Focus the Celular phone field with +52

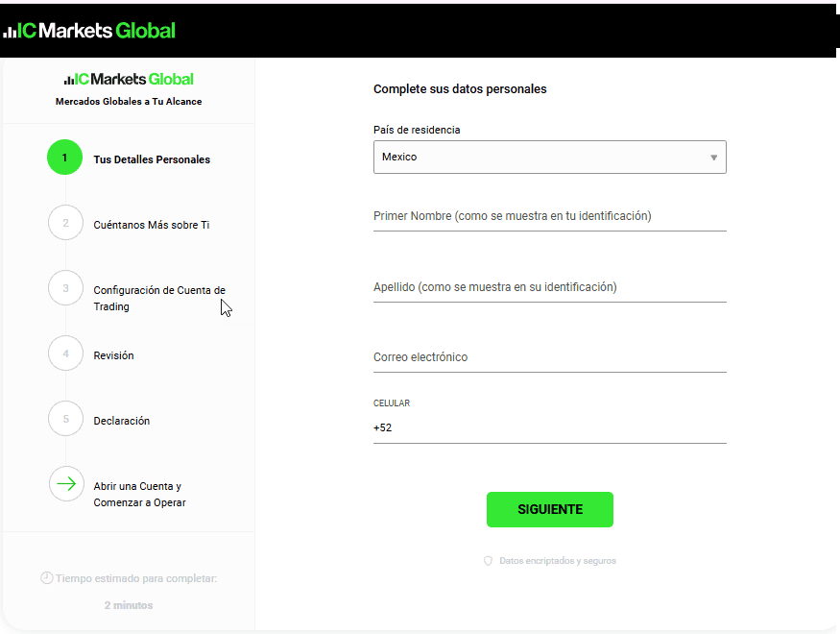(x=550, y=427)
